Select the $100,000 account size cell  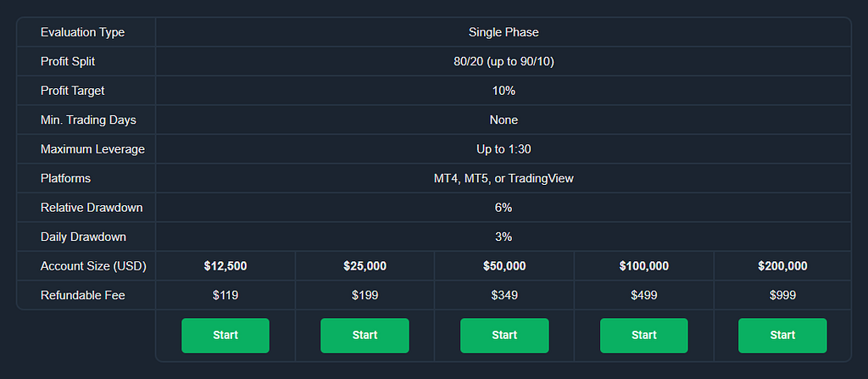tap(644, 266)
